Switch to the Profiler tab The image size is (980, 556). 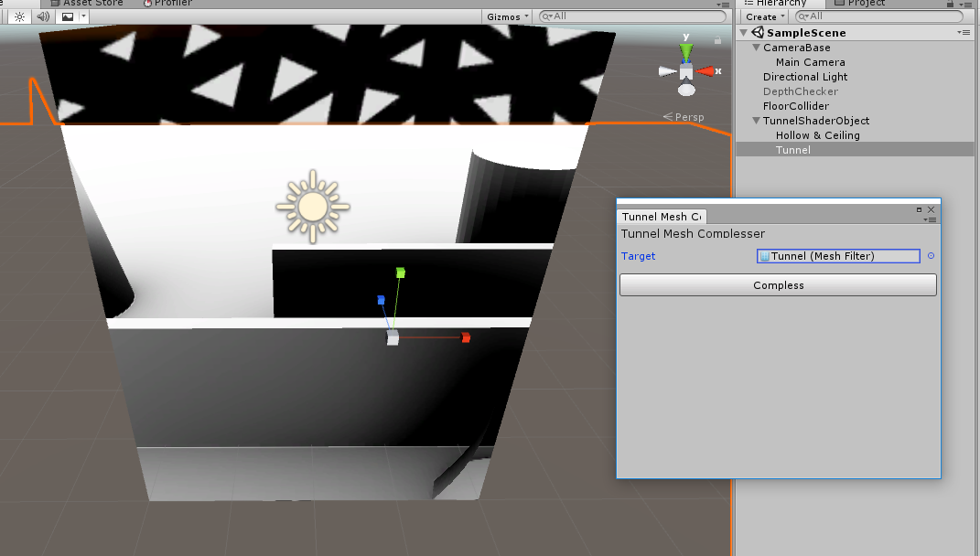pyautogui.click(x=167, y=3)
